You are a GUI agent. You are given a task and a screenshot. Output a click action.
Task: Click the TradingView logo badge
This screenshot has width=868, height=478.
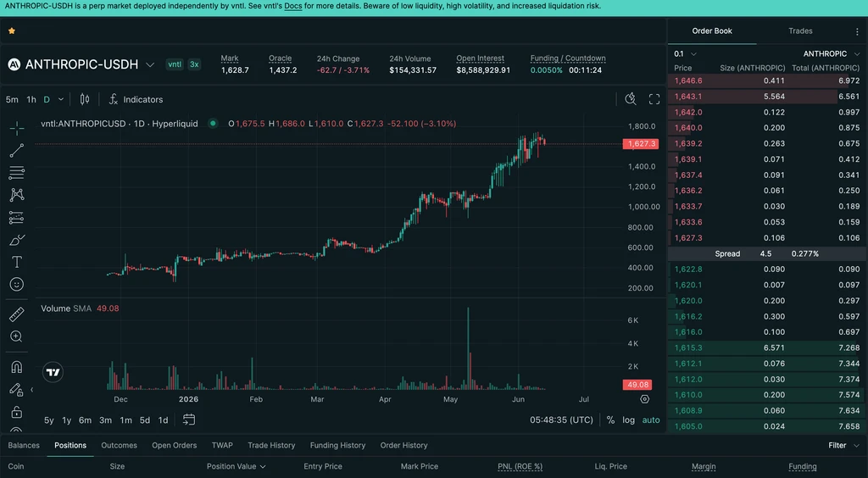click(x=53, y=372)
